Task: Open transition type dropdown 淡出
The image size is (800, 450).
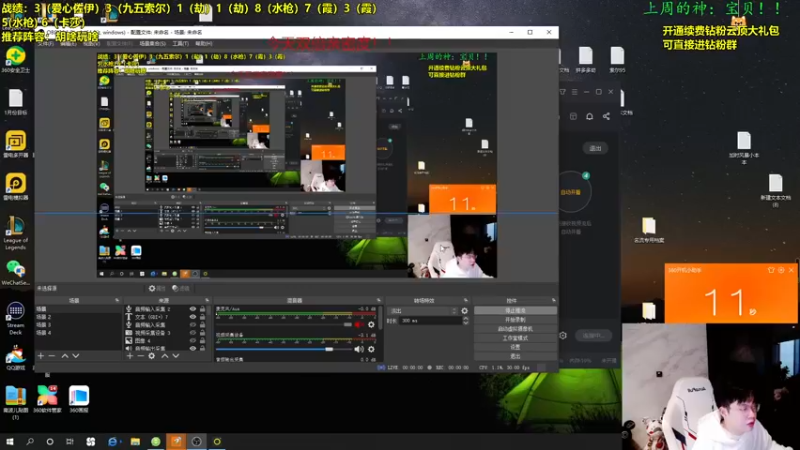Action: tap(422, 311)
